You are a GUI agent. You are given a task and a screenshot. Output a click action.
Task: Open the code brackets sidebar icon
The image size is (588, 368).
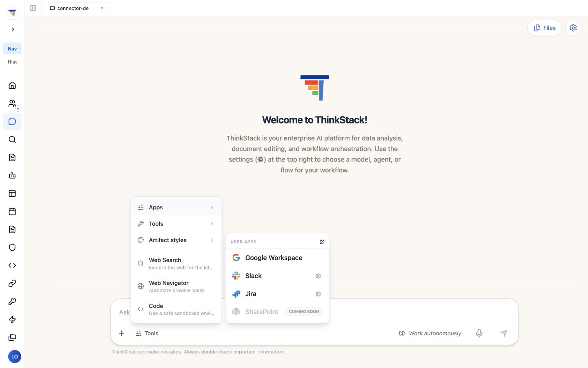tap(12, 265)
